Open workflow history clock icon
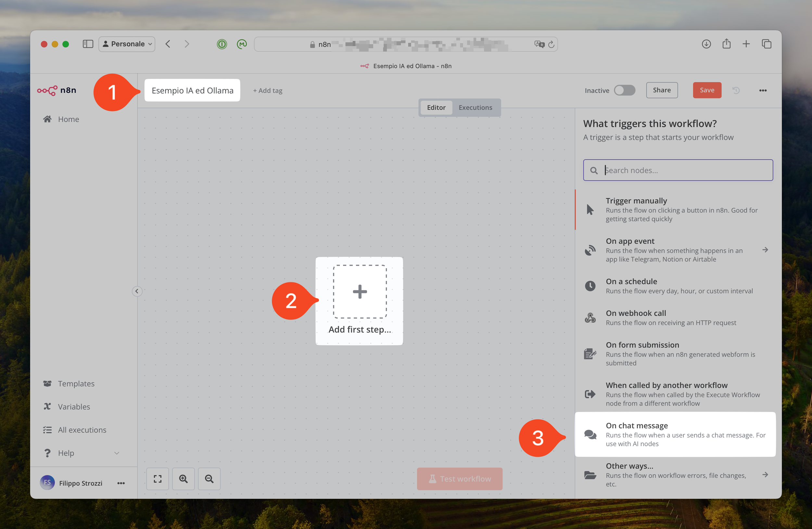The image size is (812, 529). tap(736, 90)
